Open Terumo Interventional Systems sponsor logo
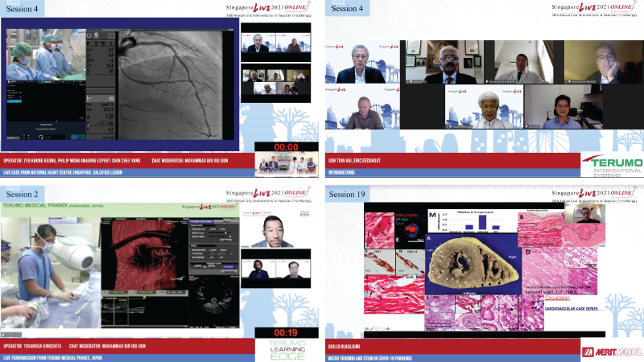Screen dimensions: 644x362 (613, 166)
